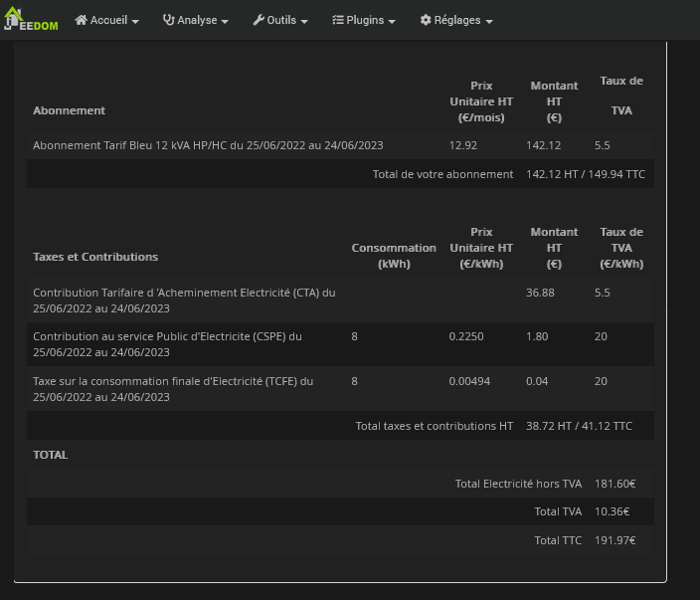Image resolution: width=700 pixels, height=600 pixels.
Task: Expand the Réglages dropdown caret
Action: tap(488, 21)
